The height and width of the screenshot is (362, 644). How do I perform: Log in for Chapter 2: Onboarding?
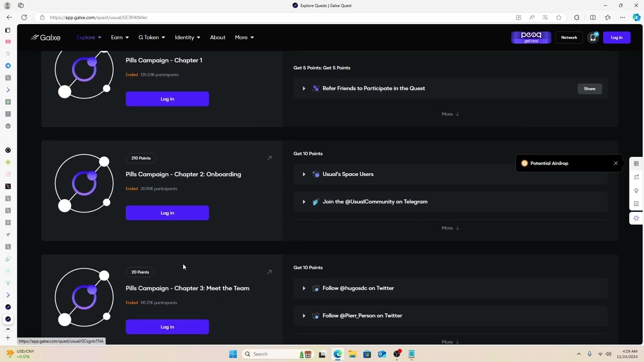(167, 213)
